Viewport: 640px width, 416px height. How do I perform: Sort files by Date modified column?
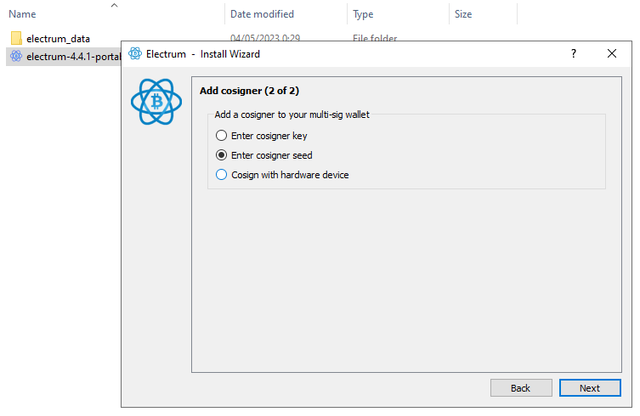click(262, 14)
